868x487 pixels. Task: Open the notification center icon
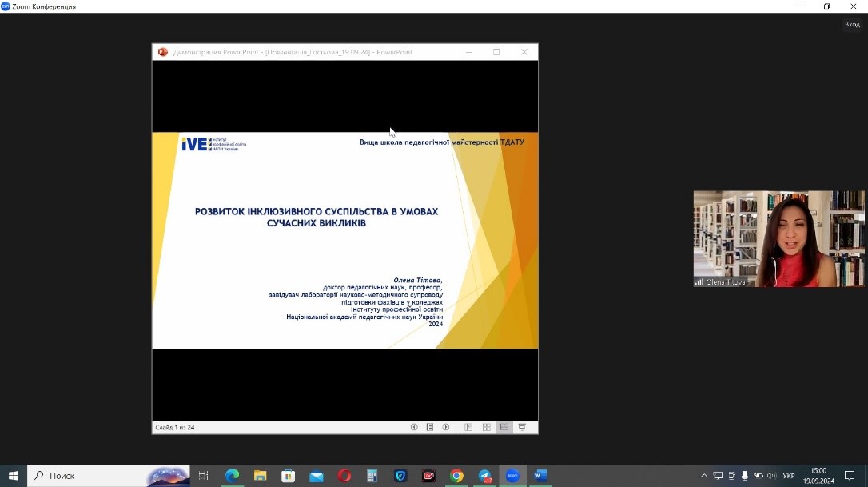pos(850,475)
